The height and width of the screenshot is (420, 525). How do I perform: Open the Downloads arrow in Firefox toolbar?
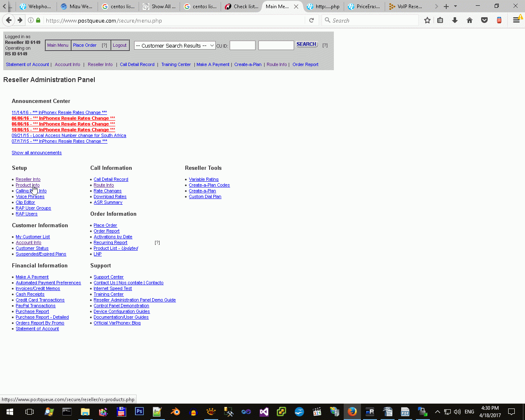click(455, 20)
